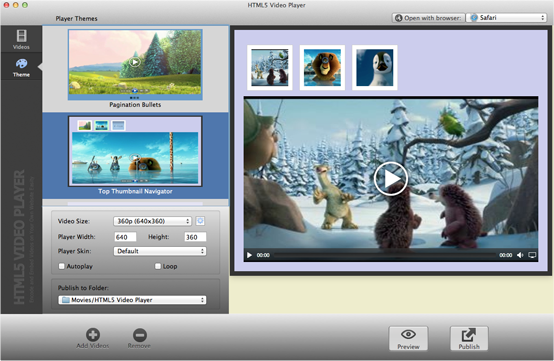Click the Open with browser button

428,18
